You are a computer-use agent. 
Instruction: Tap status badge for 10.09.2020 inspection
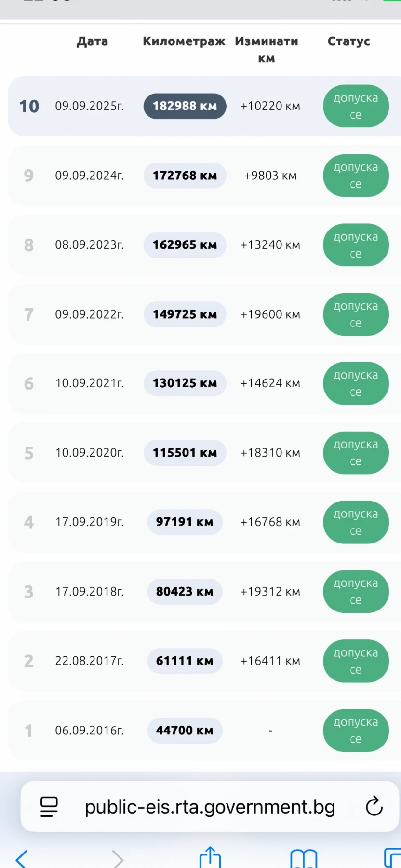pos(356,453)
